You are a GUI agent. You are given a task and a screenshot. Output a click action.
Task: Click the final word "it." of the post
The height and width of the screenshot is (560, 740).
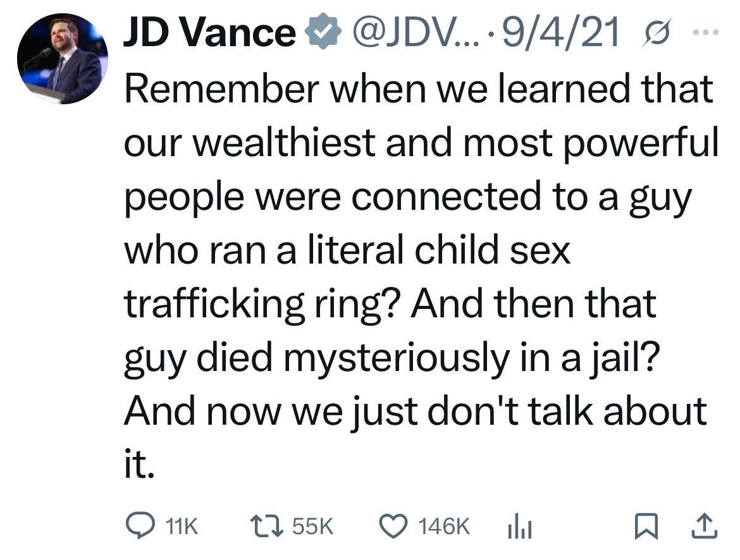[x=139, y=465]
